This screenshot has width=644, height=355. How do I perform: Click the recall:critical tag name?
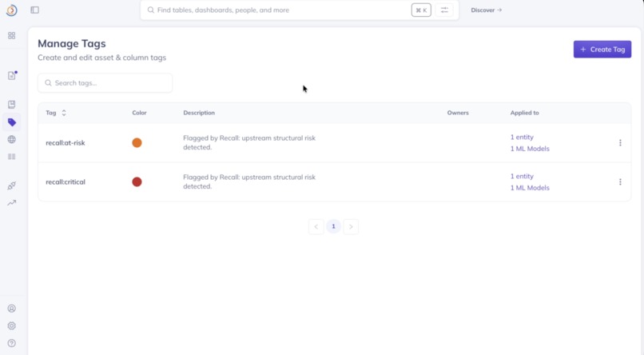tap(66, 181)
